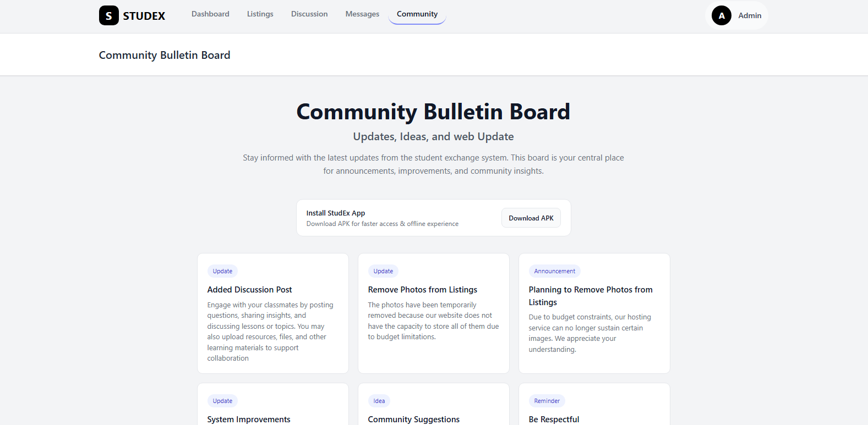Click the 'The photos have been temporarily' description

(x=434, y=321)
